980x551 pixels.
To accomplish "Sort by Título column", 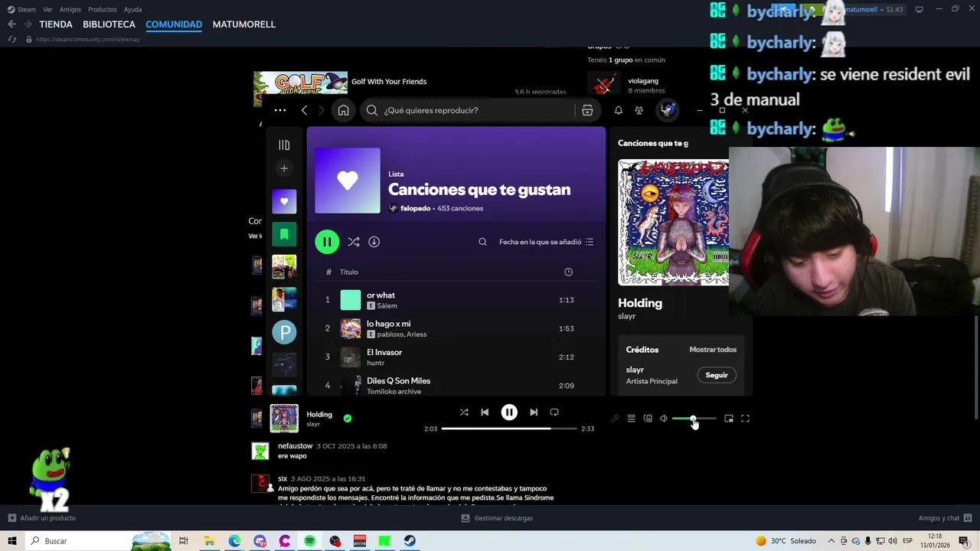I will [x=348, y=272].
